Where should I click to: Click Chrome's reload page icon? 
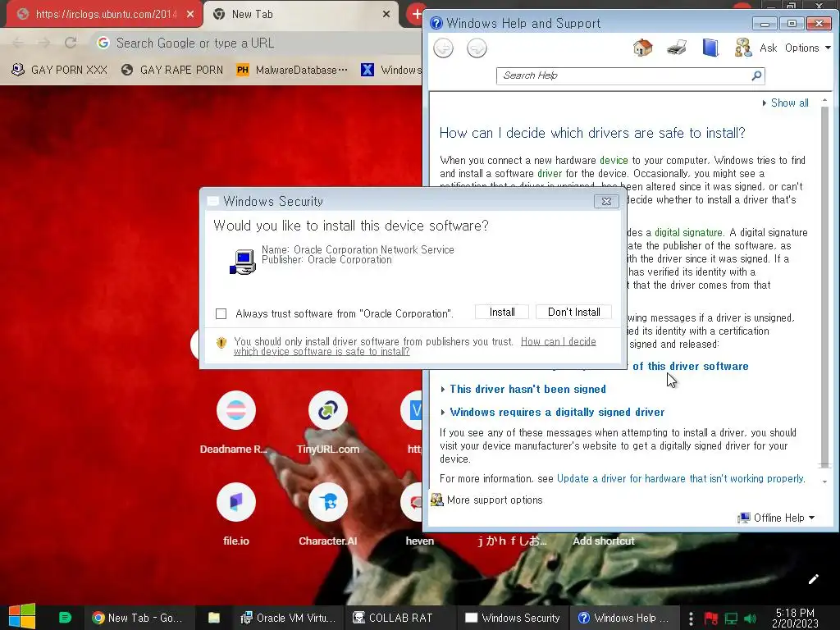(71, 43)
